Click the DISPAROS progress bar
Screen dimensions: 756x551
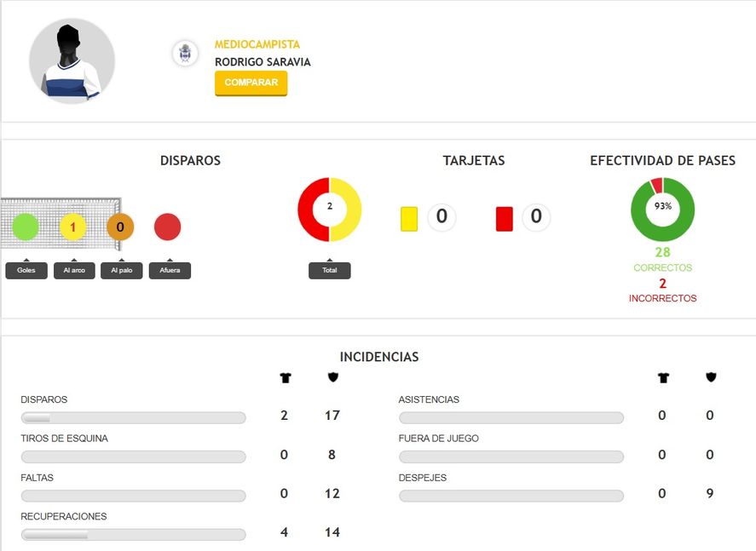click(x=134, y=417)
